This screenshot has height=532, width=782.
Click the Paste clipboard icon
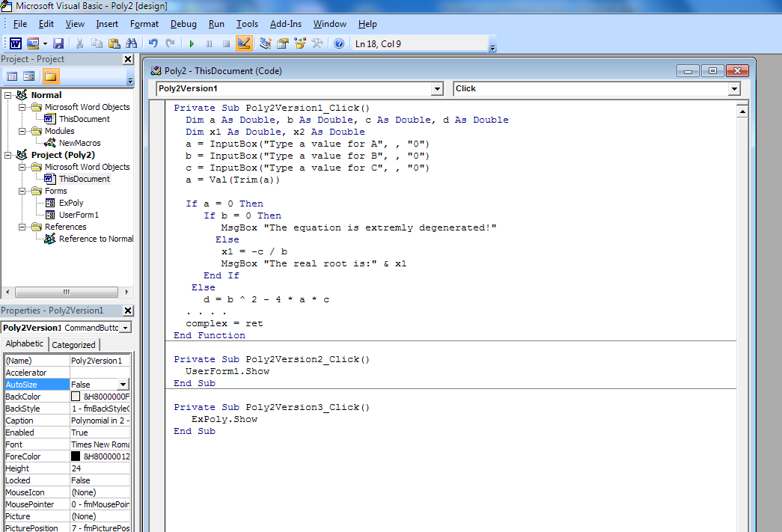tap(114, 43)
